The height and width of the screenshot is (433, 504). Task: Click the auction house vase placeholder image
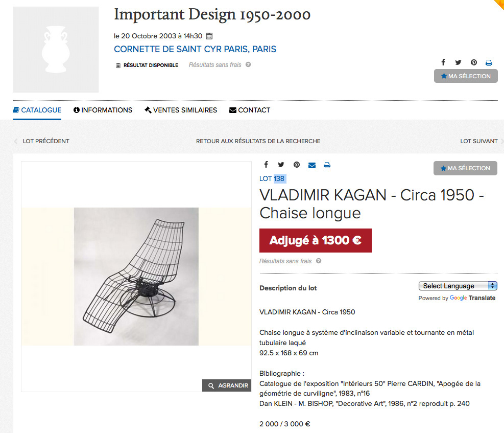[56, 50]
